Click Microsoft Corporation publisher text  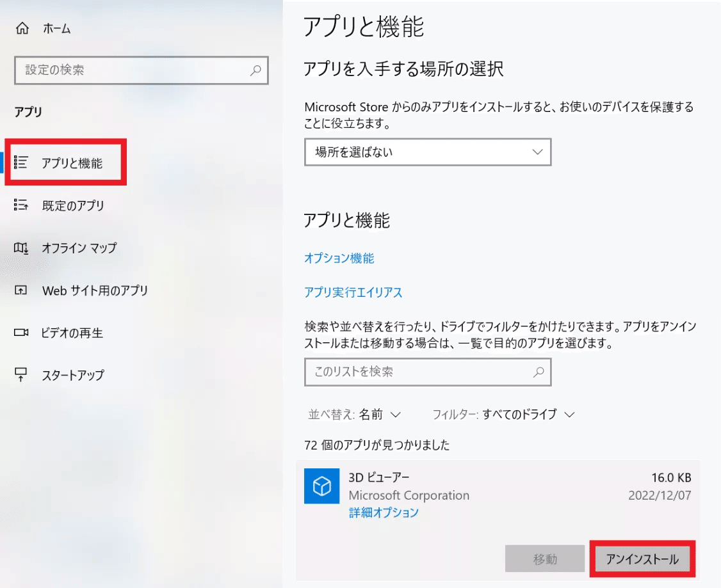409,495
